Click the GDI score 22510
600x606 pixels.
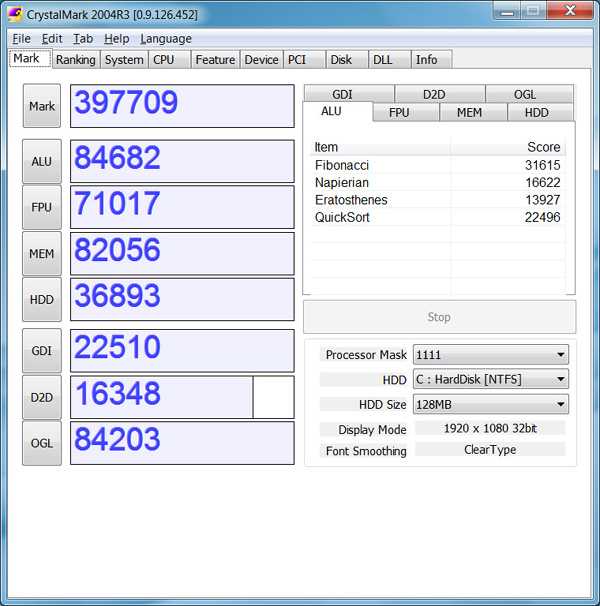[182, 351]
